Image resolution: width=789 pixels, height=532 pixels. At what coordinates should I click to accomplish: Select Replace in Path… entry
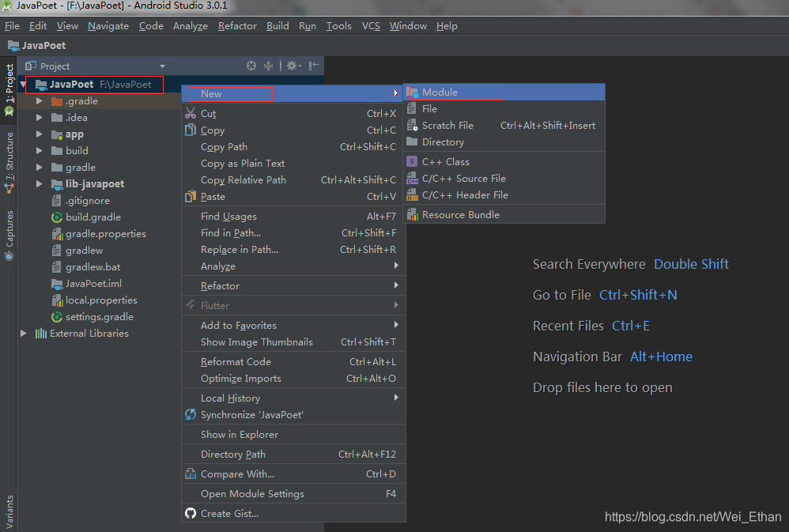pyautogui.click(x=293, y=250)
